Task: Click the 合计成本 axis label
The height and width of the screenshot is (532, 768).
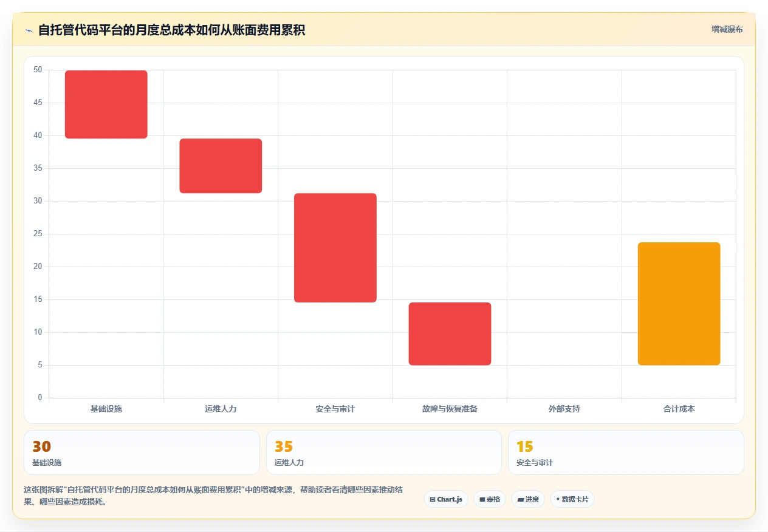Action: pos(679,409)
